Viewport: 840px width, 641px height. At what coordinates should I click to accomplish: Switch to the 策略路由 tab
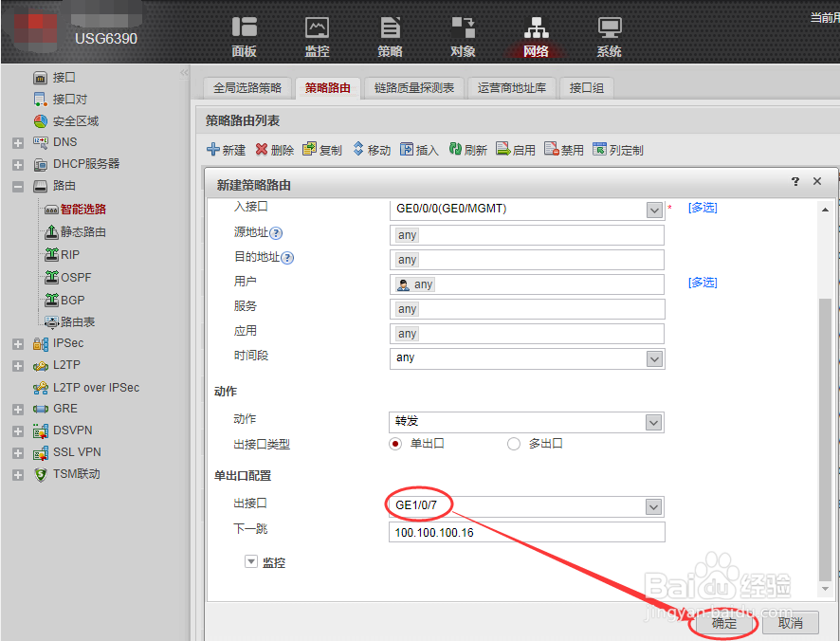pos(328,88)
